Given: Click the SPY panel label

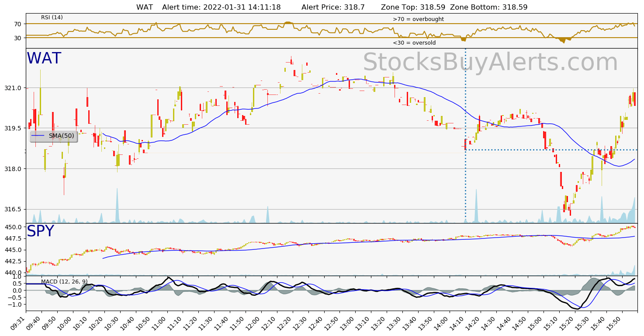Looking at the screenshot, I should click(x=40, y=231).
